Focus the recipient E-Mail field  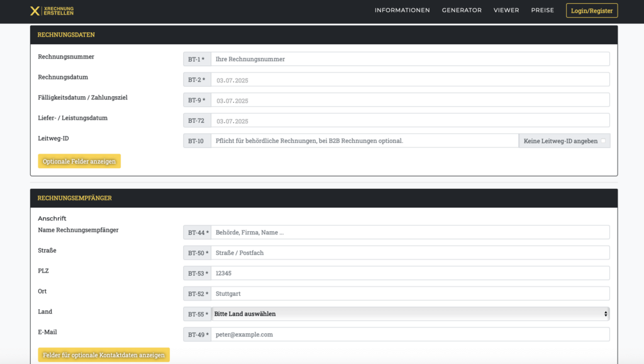[409, 334]
